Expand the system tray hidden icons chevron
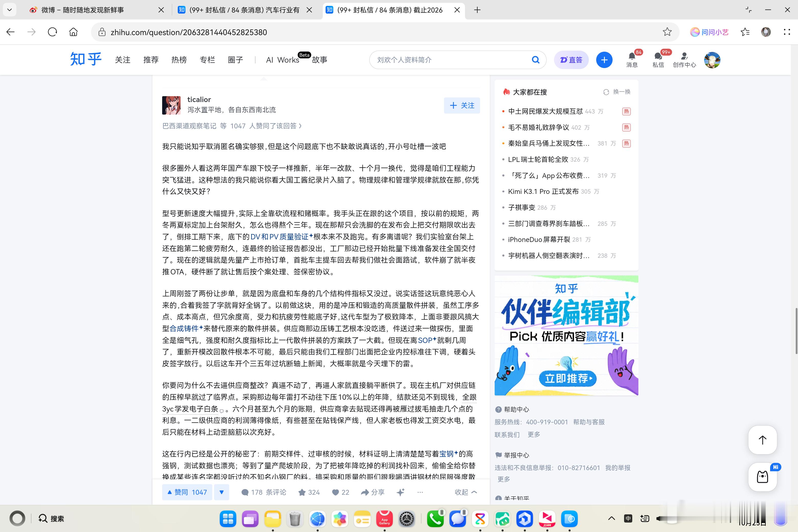Screen dimensions: 798x532 pos(611,518)
